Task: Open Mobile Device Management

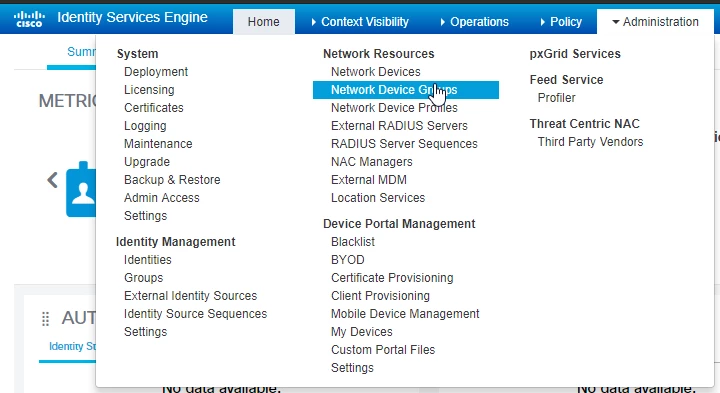Action: click(405, 314)
